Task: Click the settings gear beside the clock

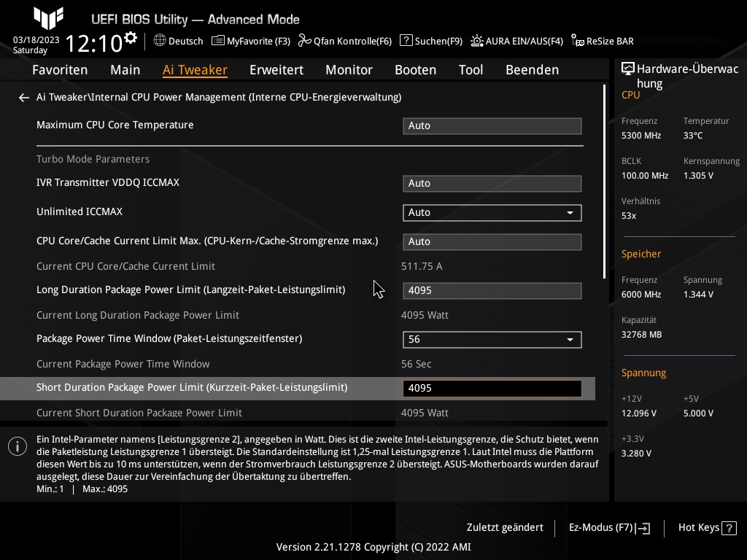Action: (x=131, y=38)
